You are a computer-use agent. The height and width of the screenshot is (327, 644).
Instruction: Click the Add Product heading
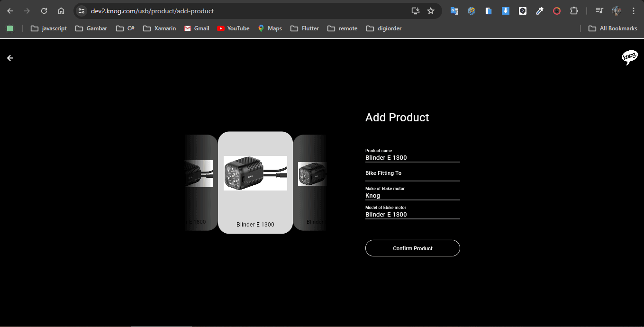click(x=397, y=118)
